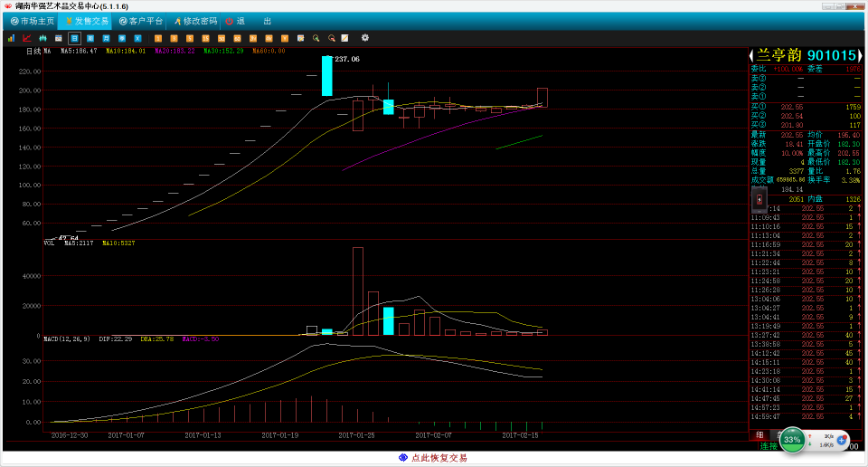
Task: Open the gear settings icon
Action: (364, 38)
